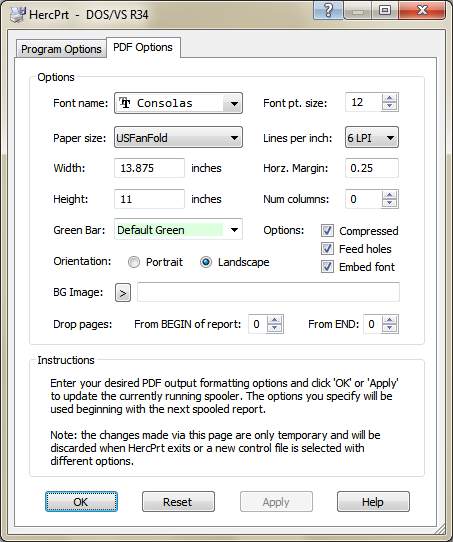Decrease Num columns with down arrow

[390, 203]
